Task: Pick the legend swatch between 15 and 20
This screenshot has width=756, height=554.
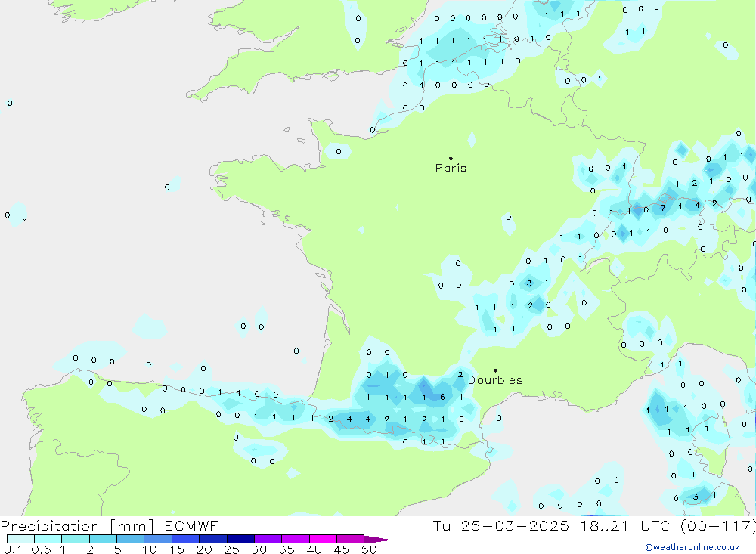Action: (186, 539)
